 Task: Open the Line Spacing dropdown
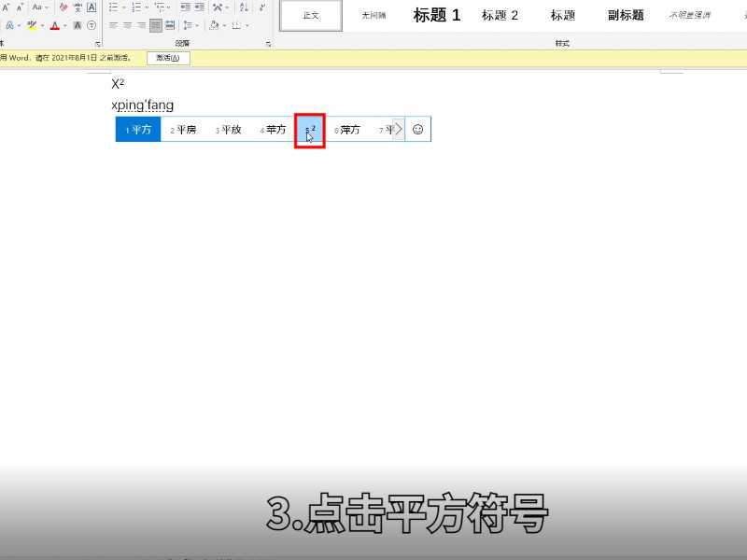point(188,24)
